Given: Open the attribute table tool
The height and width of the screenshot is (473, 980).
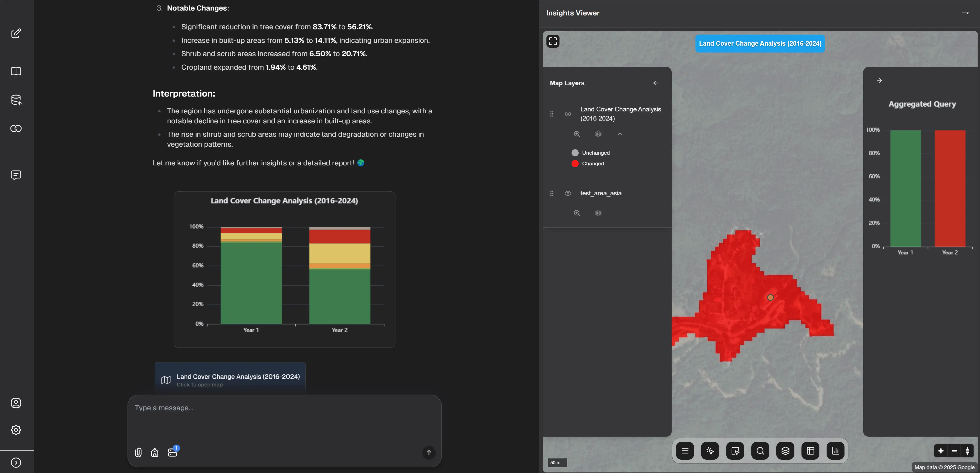Looking at the screenshot, I should pos(810,451).
